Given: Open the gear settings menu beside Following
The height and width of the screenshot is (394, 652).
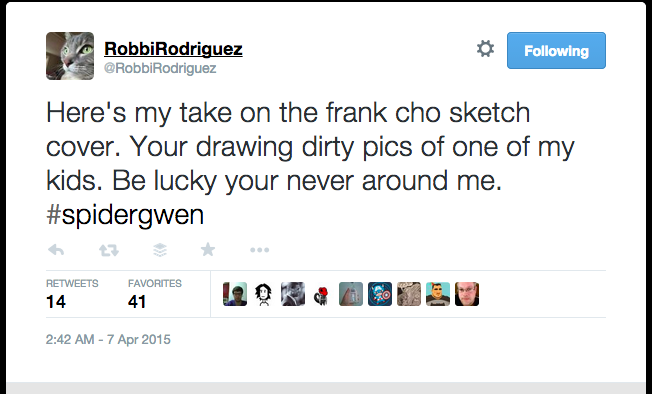Looking at the screenshot, I should pos(485,49).
